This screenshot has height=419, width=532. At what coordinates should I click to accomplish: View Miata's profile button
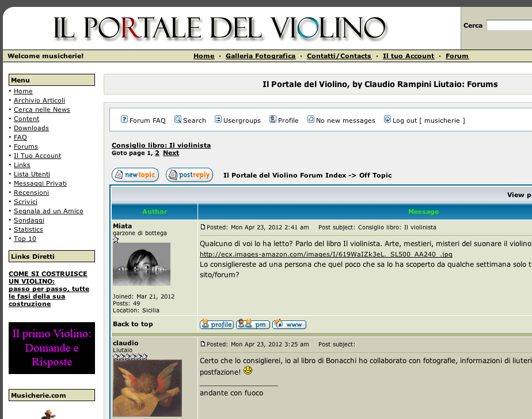216,324
